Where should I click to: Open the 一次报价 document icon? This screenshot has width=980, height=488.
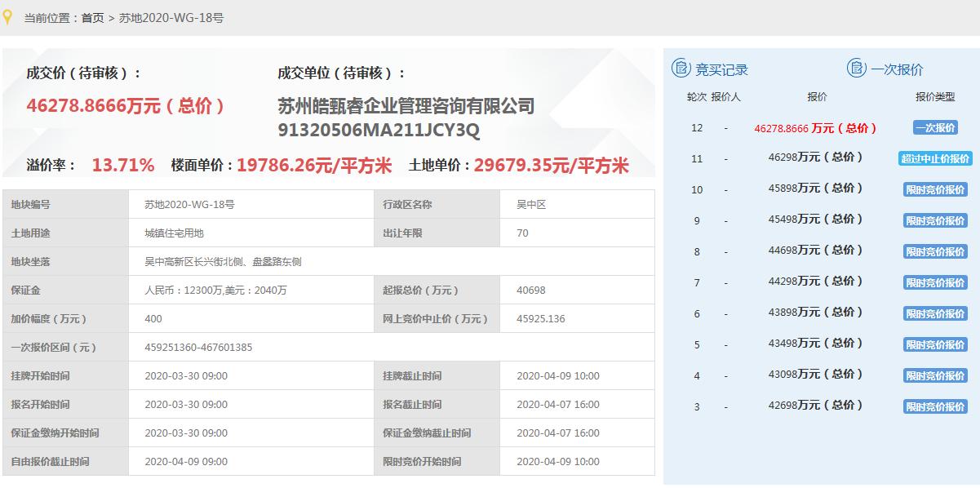856,69
